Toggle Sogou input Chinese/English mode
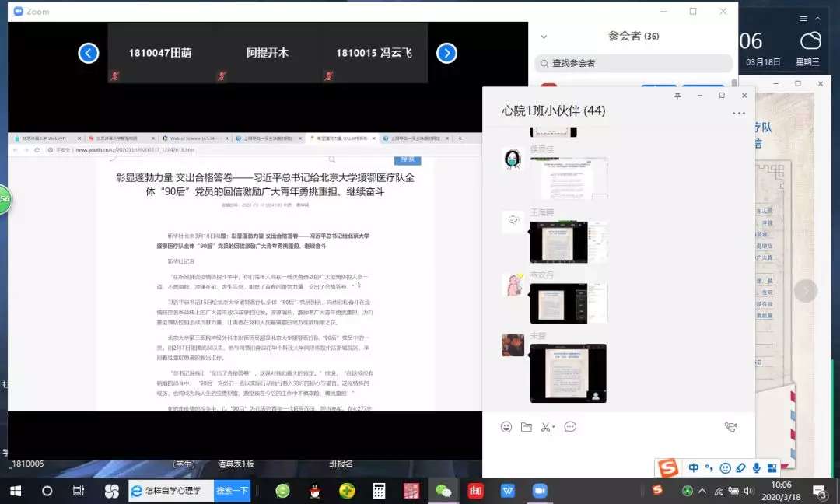The height and width of the screenshot is (504, 840). (694, 468)
